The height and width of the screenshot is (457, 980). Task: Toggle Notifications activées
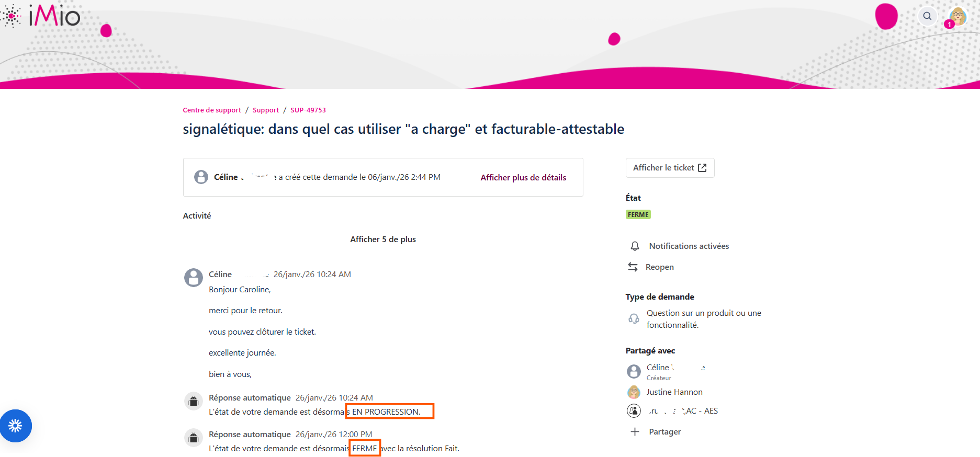click(x=689, y=246)
